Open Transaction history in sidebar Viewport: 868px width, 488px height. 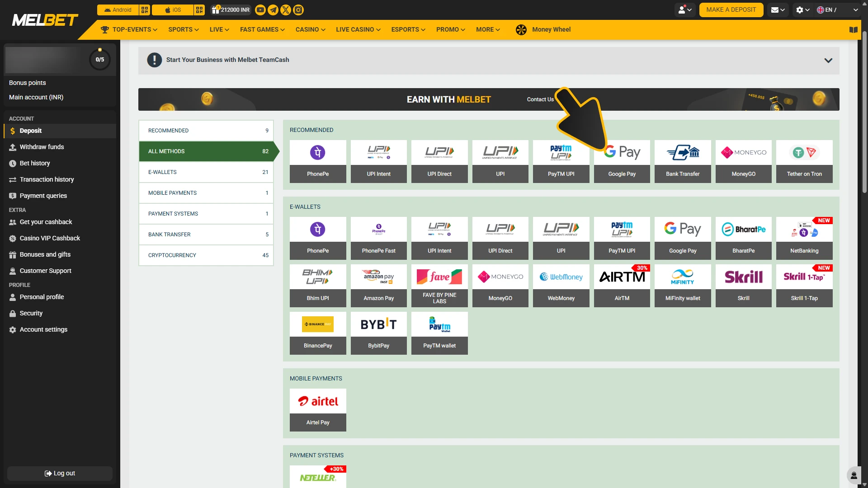pyautogui.click(x=60, y=179)
